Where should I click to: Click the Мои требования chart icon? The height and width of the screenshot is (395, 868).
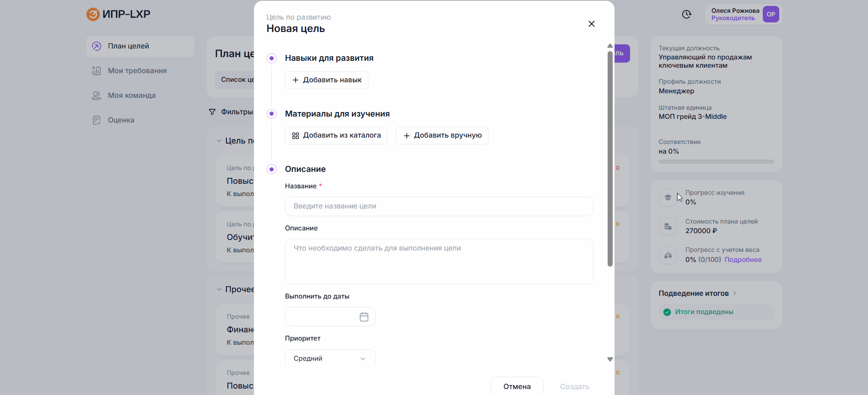pyautogui.click(x=97, y=71)
